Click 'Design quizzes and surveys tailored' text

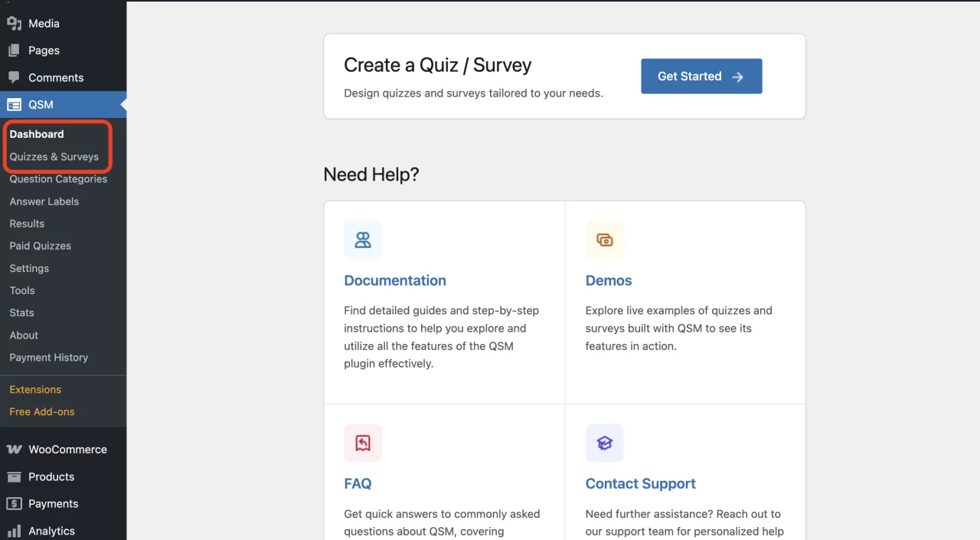point(473,93)
